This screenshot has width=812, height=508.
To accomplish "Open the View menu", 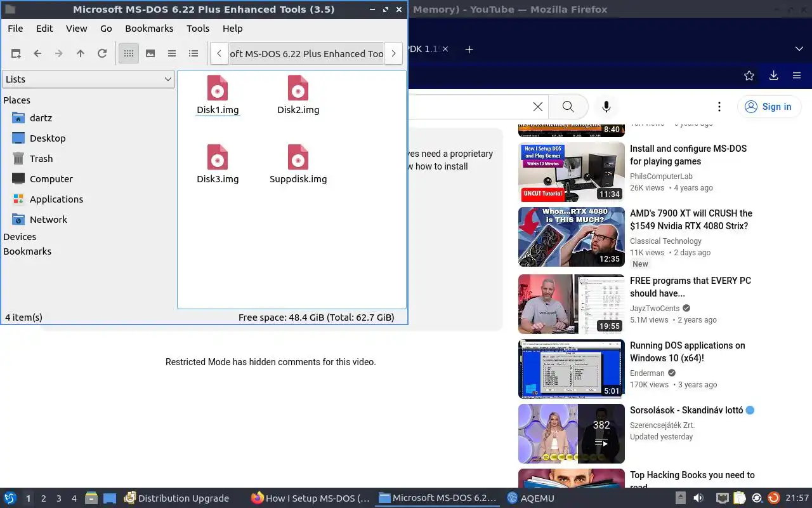I will pos(77,29).
